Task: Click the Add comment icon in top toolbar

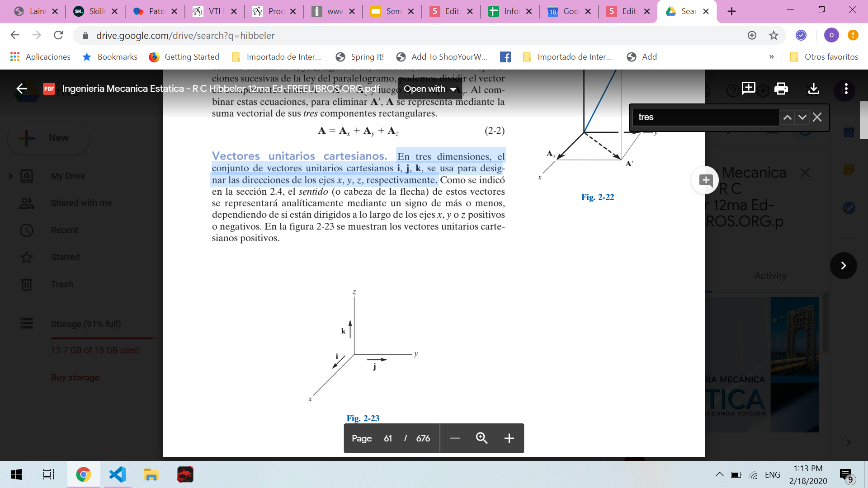Action: (748, 89)
